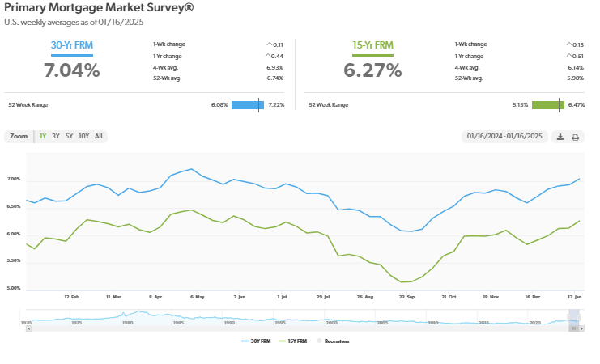Click the 23. Sep axis label
600x364 pixels.
[406, 297]
